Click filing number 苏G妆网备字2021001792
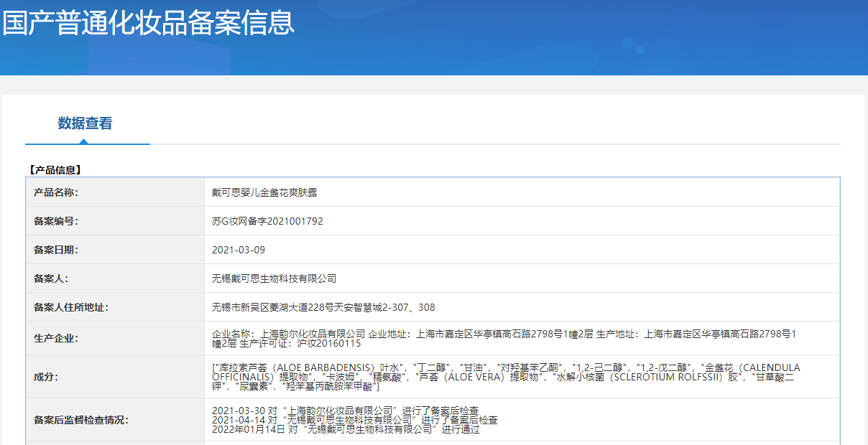 [267, 221]
